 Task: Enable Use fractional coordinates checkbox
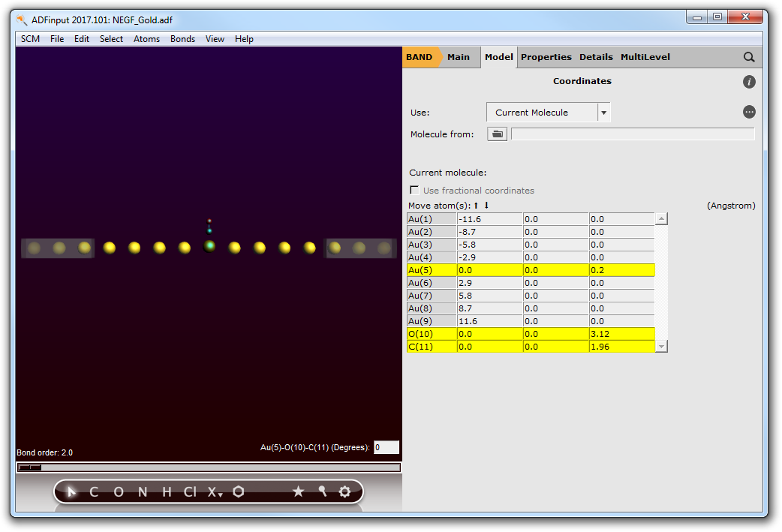pyautogui.click(x=414, y=190)
